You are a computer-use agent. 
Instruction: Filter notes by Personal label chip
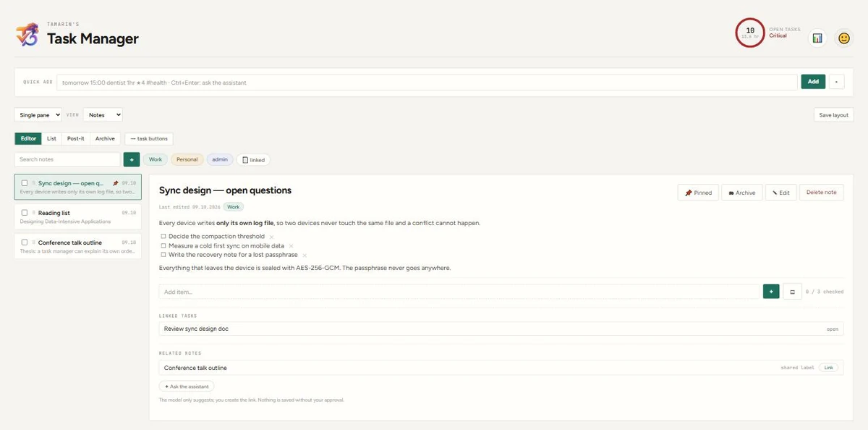click(x=187, y=159)
